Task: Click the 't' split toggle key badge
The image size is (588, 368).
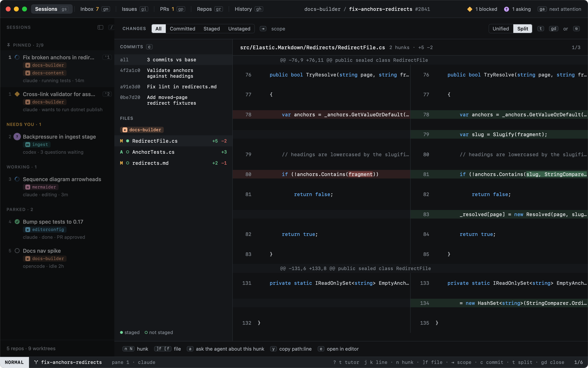Action: click(540, 29)
